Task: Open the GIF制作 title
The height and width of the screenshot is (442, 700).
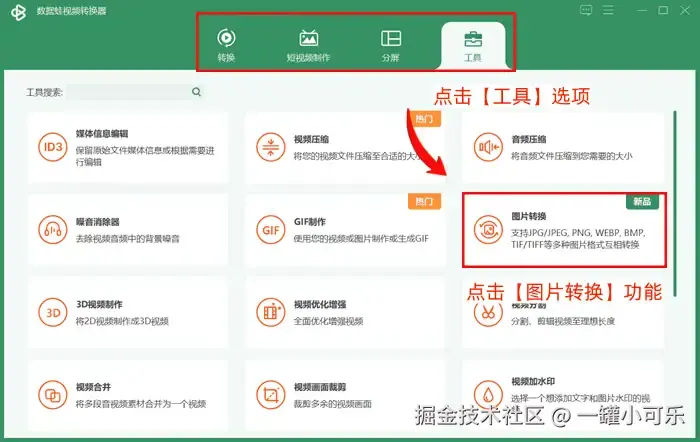Action: pyautogui.click(x=309, y=222)
